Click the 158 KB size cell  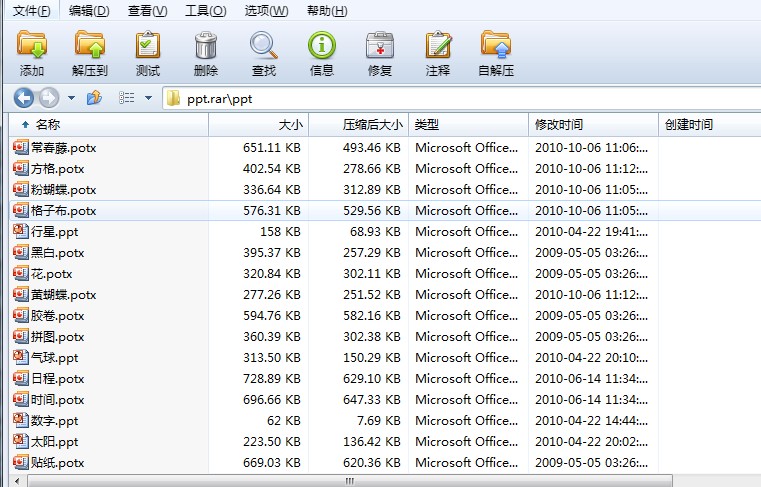pyautogui.click(x=281, y=231)
